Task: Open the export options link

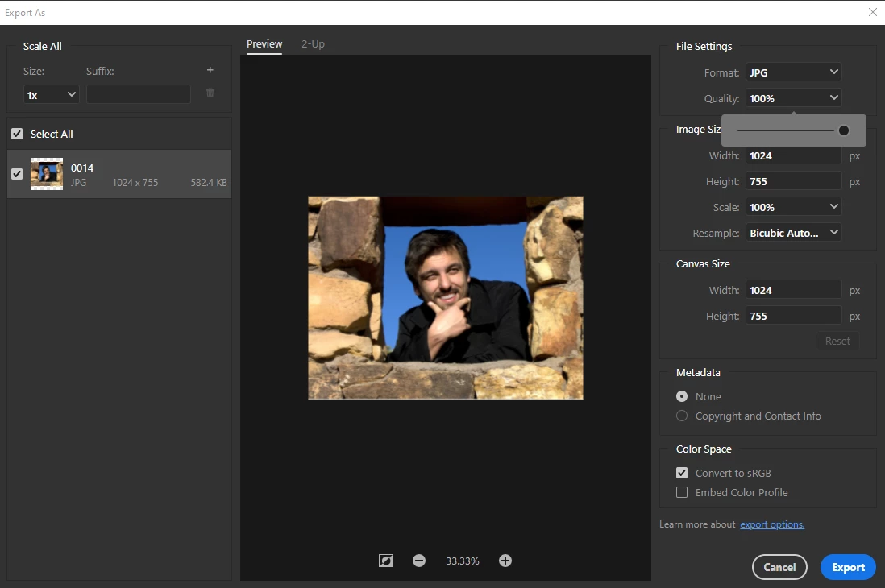Action: [x=772, y=524]
